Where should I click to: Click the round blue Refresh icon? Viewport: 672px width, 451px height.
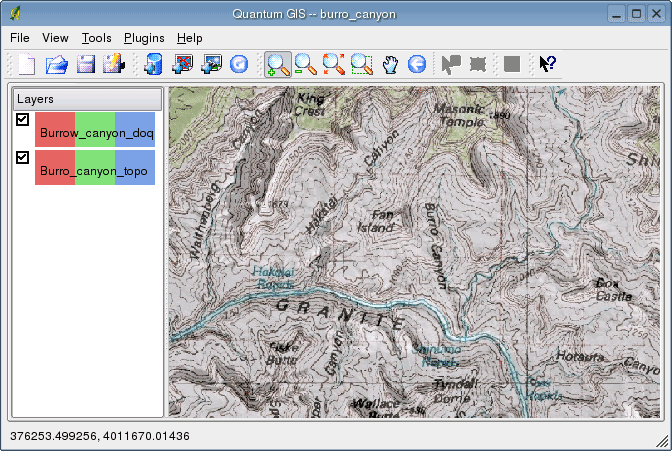pos(239,65)
